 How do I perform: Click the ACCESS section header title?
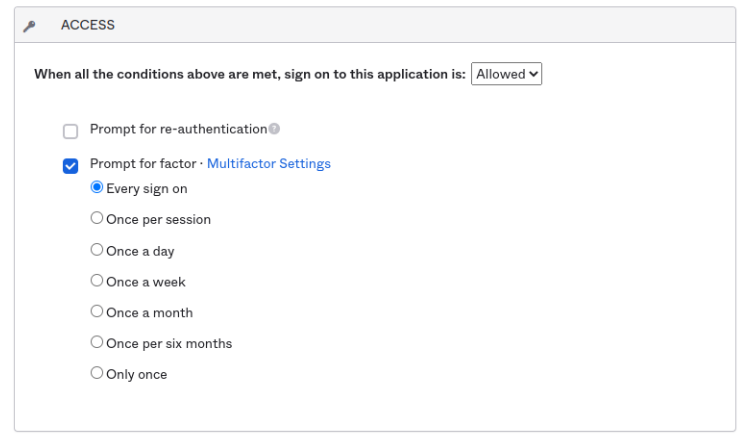pos(88,25)
